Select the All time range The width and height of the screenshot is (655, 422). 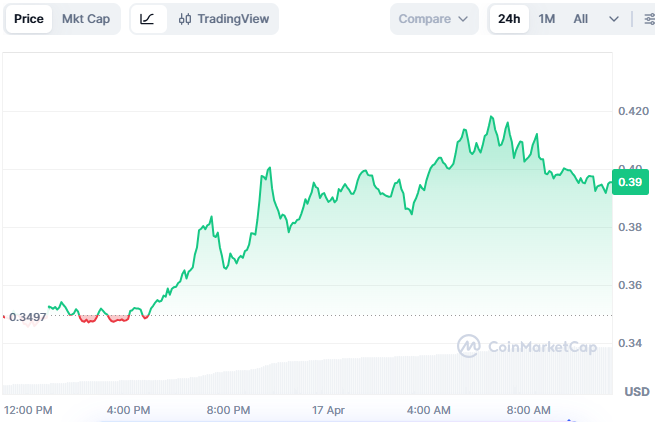coord(581,19)
